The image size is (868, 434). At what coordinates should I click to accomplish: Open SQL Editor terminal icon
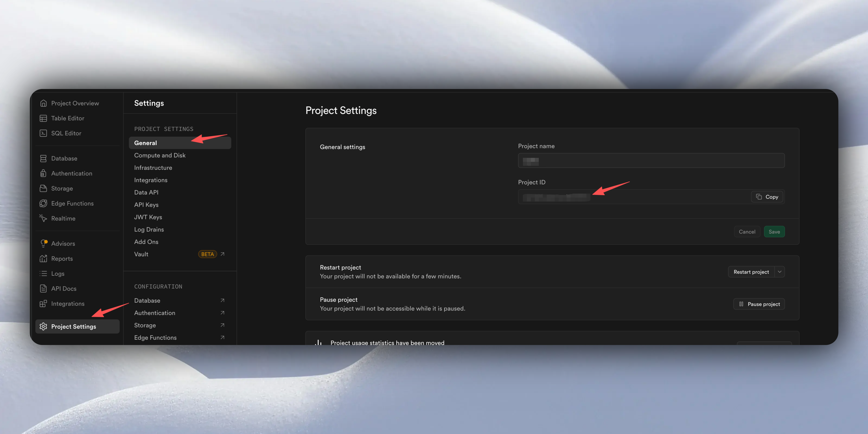click(x=43, y=133)
